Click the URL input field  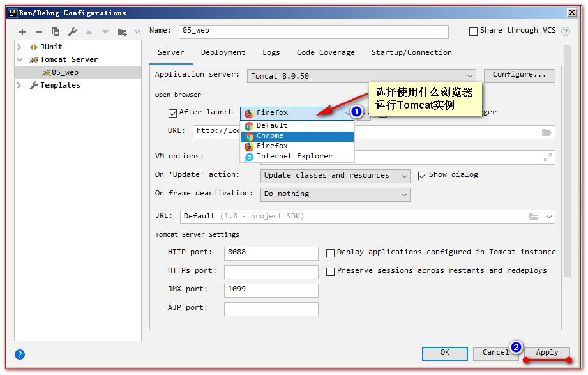pos(374,132)
